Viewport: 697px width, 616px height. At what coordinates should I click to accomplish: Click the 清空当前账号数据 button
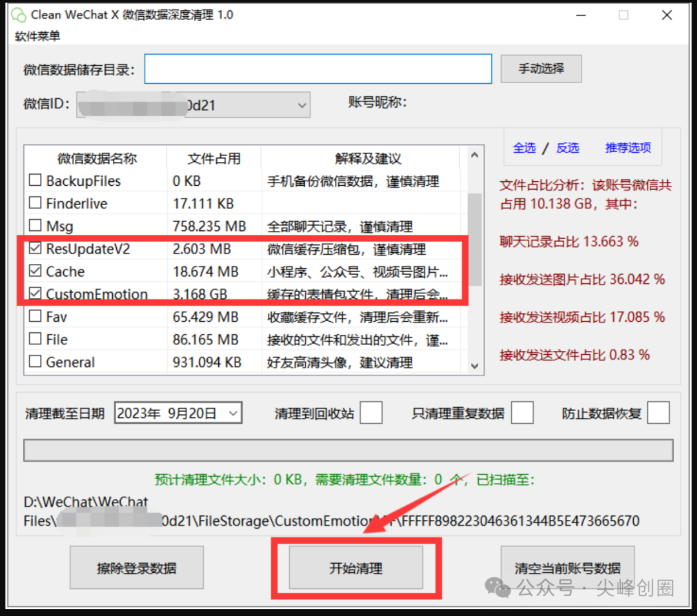(568, 568)
